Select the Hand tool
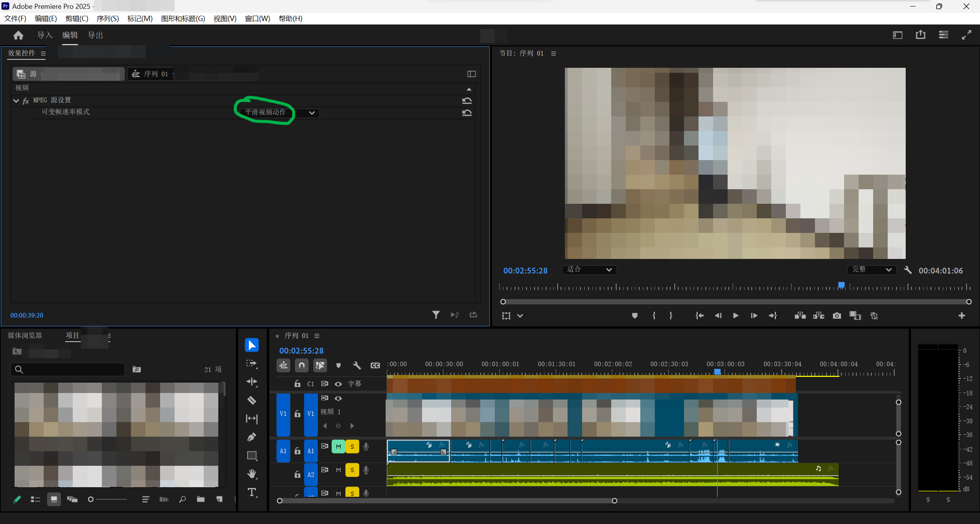Viewport: 980px width, 524px height. coord(252,474)
